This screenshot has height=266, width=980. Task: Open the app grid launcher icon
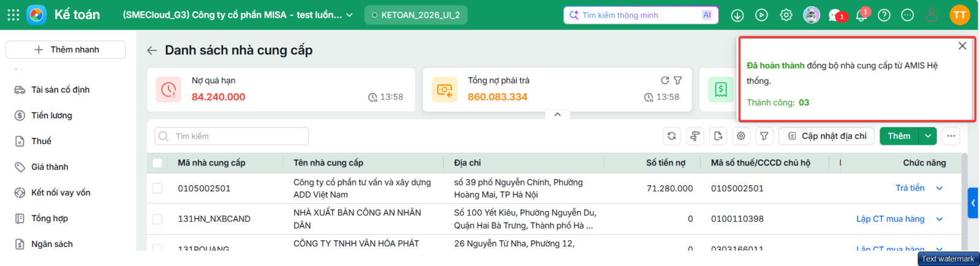click(13, 15)
